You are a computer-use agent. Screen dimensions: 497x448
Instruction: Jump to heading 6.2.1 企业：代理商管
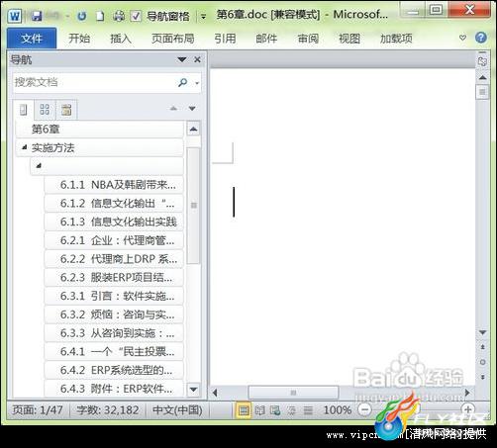click(x=114, y=240)
